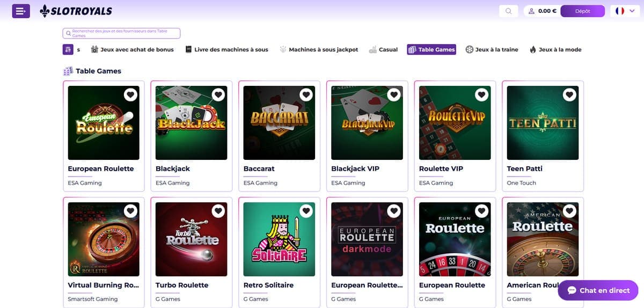Favorite Baccarat with heart icon

click(306, 95)
